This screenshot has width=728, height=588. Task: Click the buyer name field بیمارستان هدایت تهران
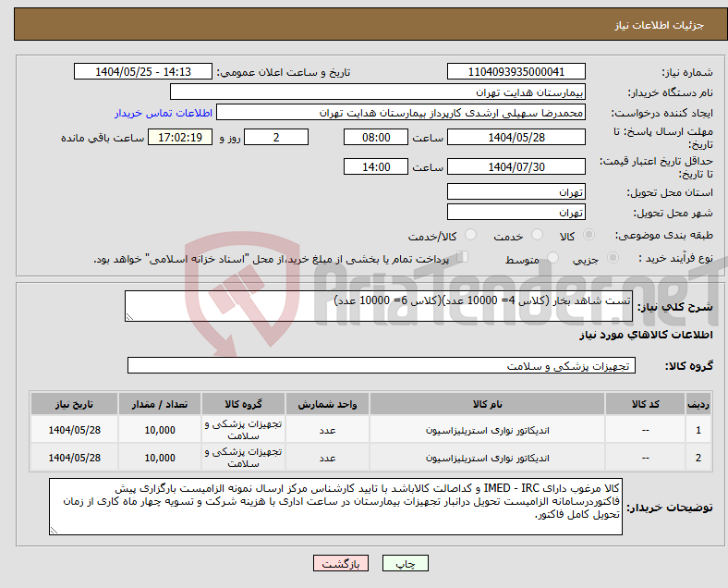coord(378,92)
